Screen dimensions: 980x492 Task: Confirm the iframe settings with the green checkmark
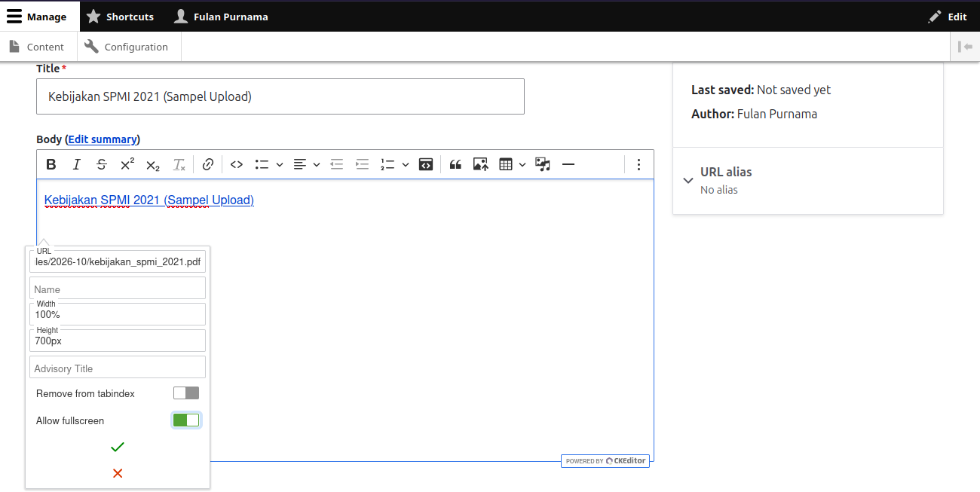tap(118, 447)
